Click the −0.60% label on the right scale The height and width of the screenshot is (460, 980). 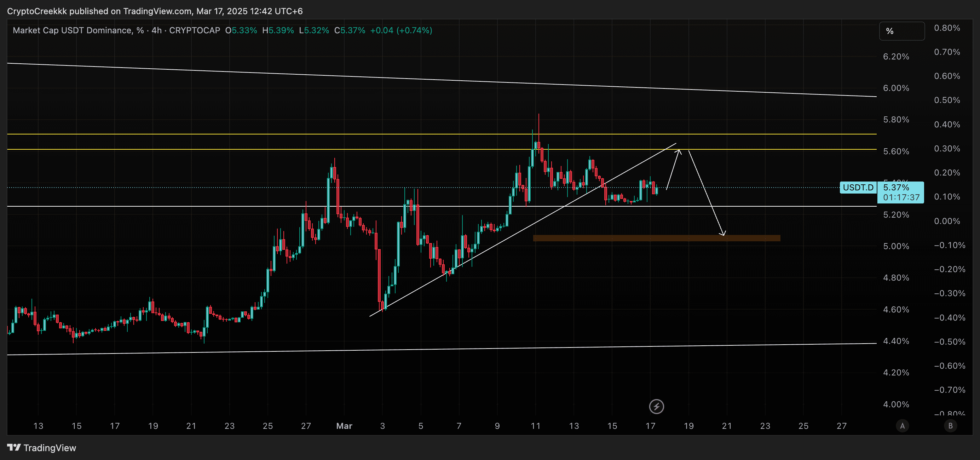[950, 366]
